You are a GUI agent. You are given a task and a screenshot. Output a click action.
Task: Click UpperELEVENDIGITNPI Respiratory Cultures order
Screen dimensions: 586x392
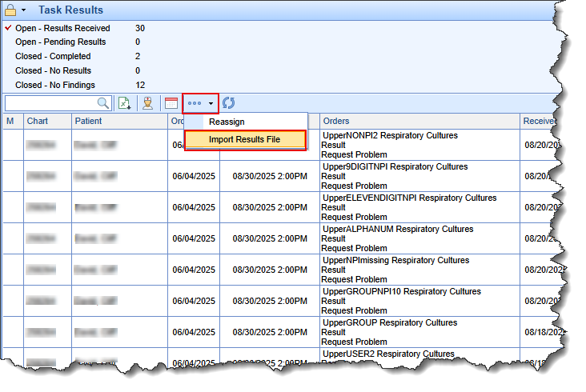[x=410, y=198]
